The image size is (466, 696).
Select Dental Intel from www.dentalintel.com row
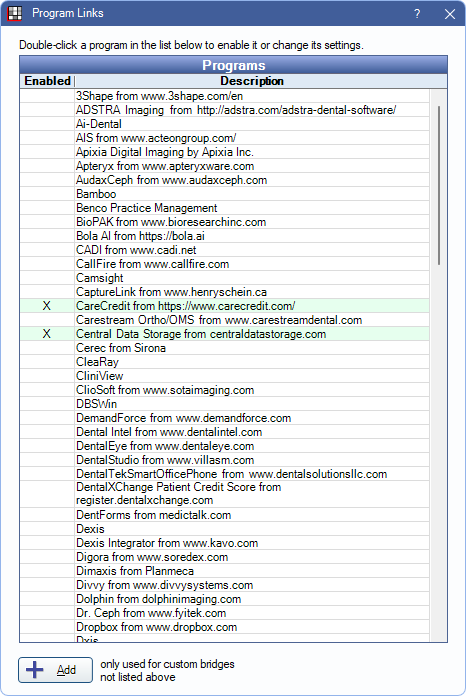coord(225,431)
